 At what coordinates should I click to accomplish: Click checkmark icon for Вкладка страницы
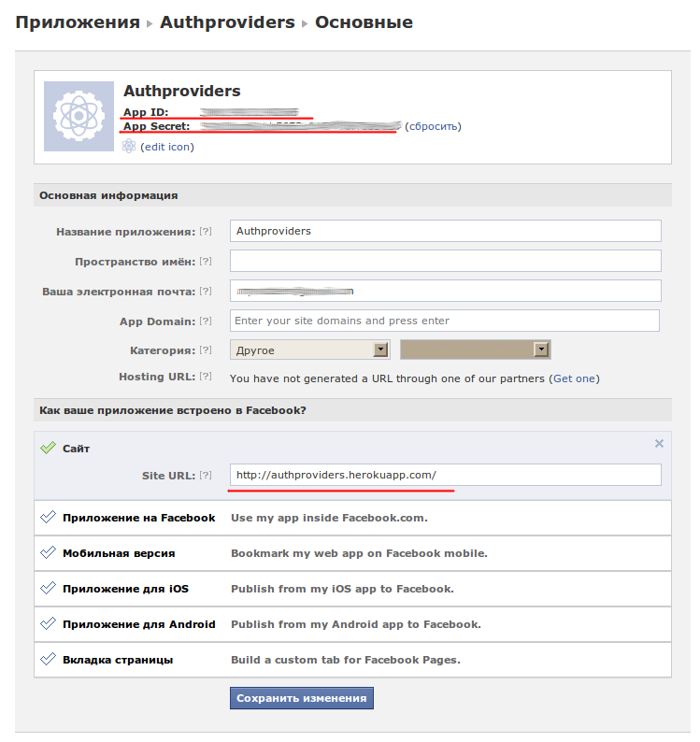[49, 660]
